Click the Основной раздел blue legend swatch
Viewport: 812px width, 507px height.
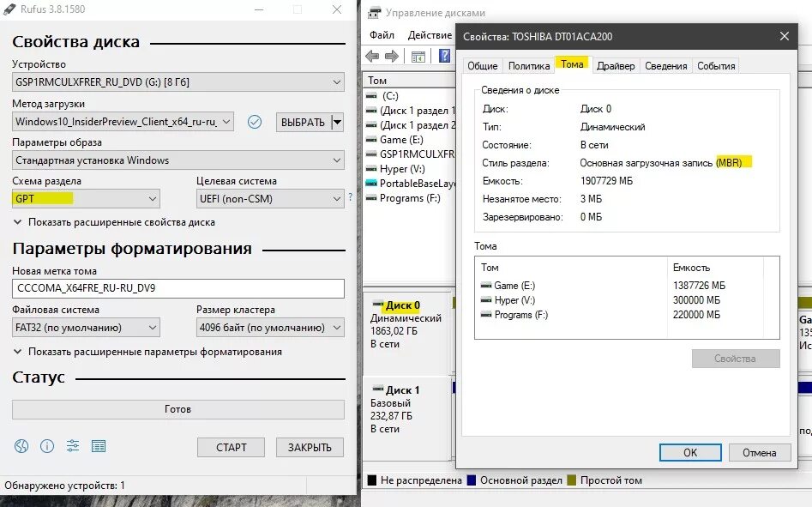(x=472, y=480)
